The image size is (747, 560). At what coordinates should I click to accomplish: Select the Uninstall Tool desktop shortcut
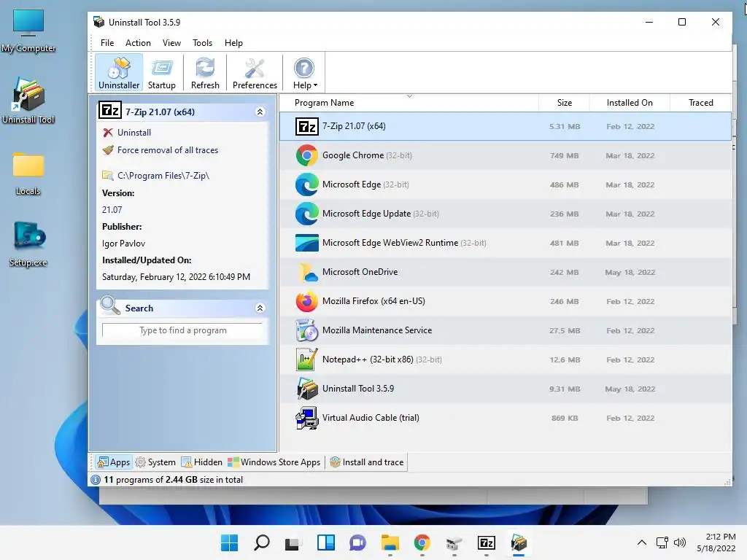tap(28, 101)
